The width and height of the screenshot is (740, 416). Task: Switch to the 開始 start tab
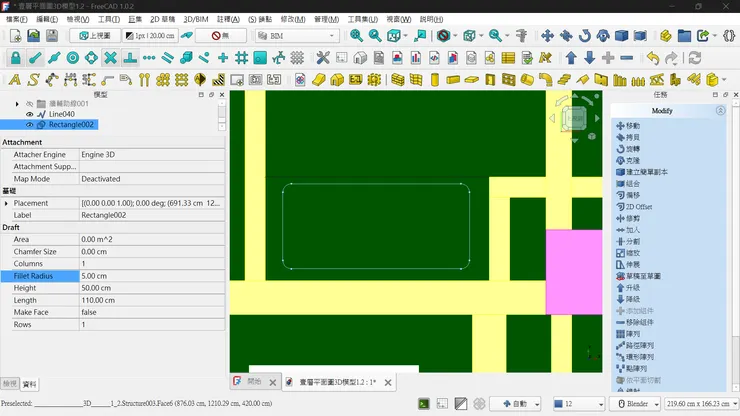point(254,382)
